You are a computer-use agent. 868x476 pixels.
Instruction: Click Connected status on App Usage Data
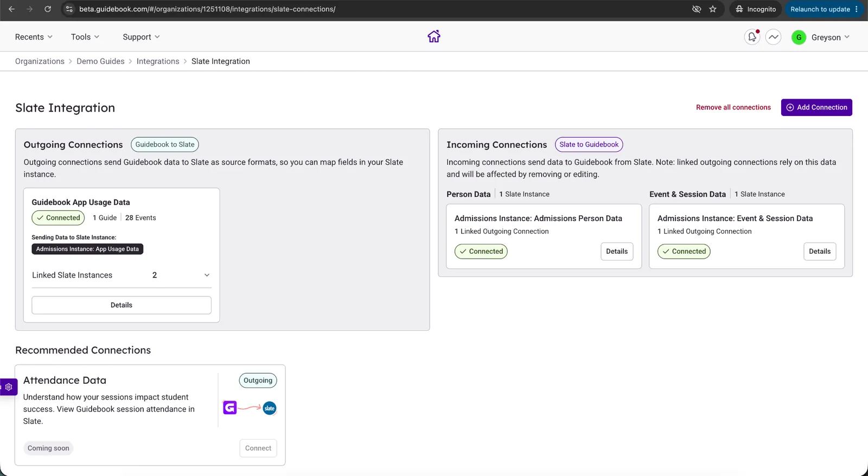[58, 218]
